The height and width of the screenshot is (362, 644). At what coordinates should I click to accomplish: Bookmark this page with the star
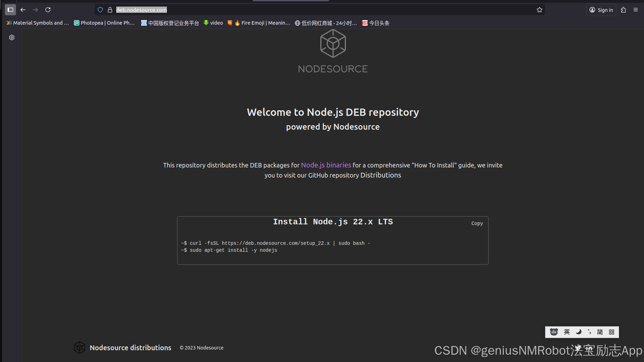540,10
